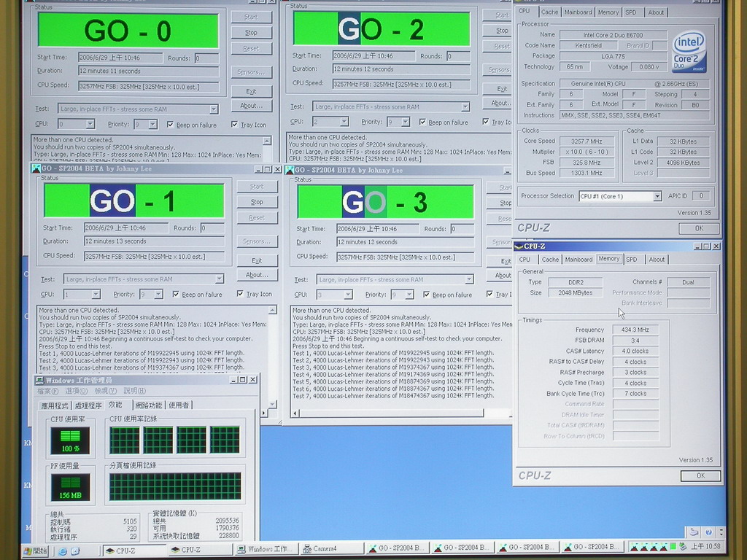
Task: Toggle Beep on failure in the GO-0 window
Action: (x=171, y=125)
